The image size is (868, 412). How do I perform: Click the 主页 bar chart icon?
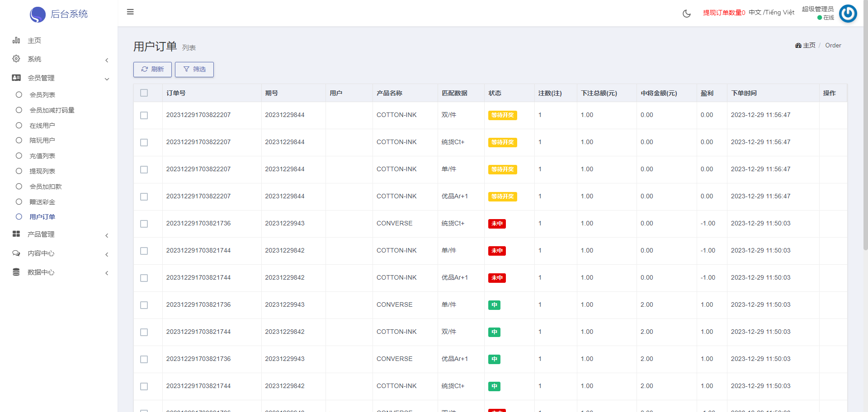point(16,40)
